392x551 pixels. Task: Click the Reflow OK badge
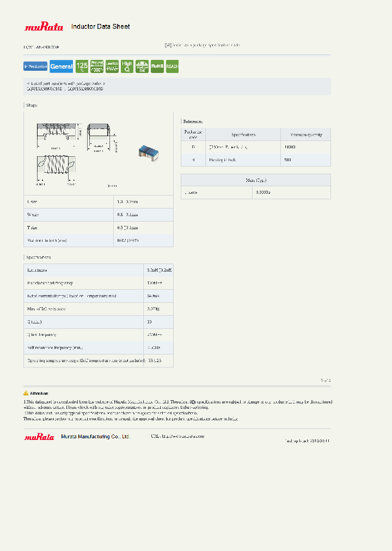[x=142, y=66]
